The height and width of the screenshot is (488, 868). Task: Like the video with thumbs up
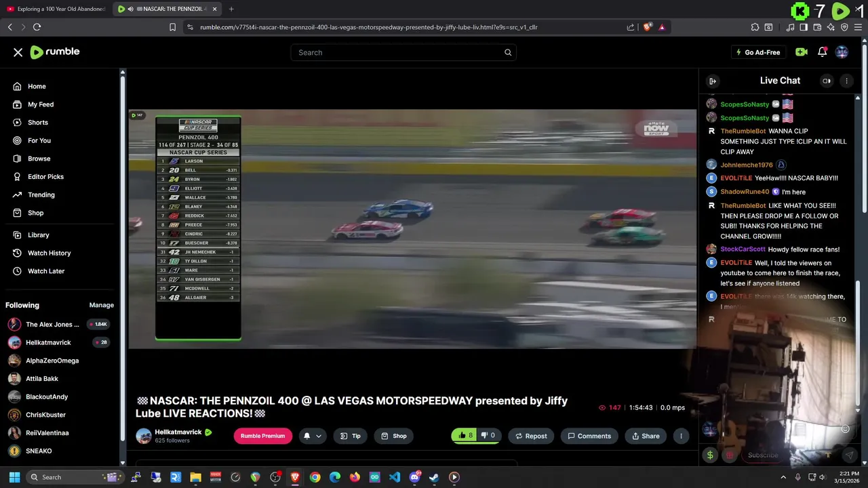(465, 436)
